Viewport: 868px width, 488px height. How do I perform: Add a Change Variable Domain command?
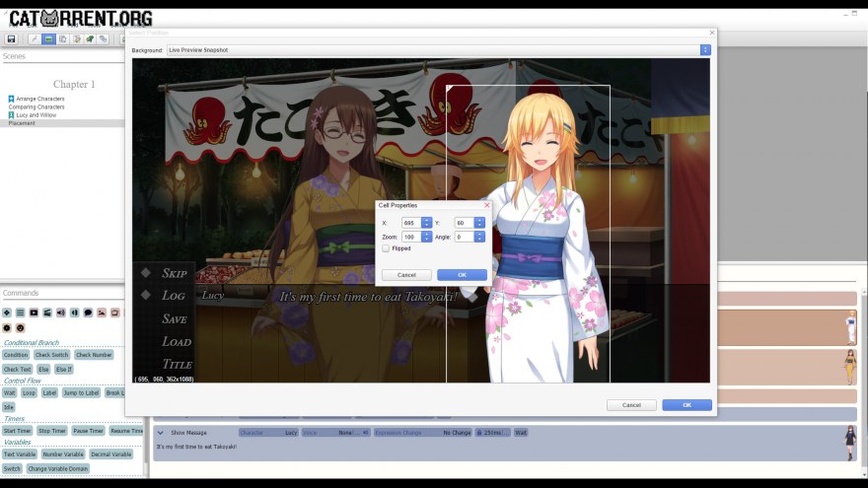point(57,468)
